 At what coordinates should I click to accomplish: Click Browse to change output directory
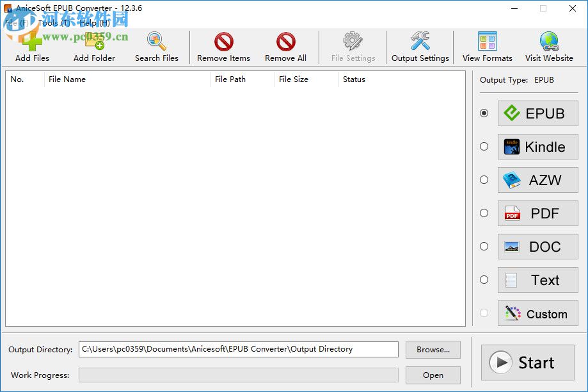pyautogui.click(x=433, y=350)
